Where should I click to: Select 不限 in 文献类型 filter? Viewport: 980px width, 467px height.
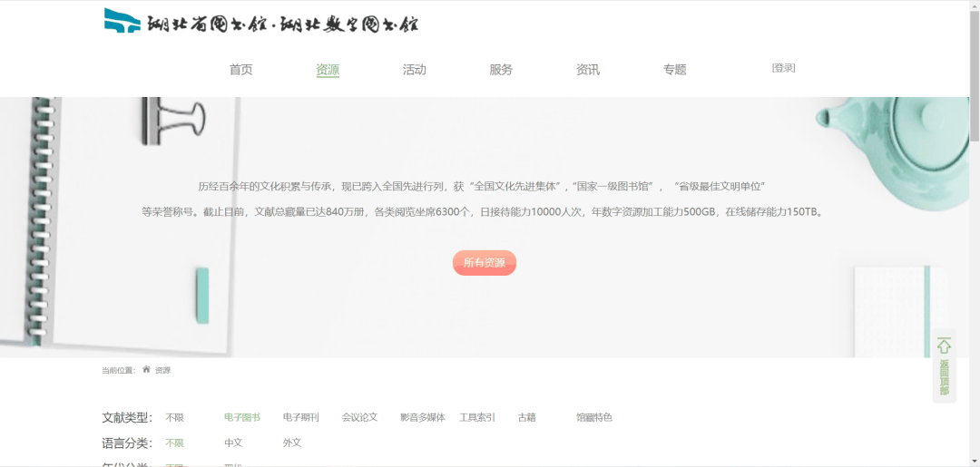click(x=174, y=418)
